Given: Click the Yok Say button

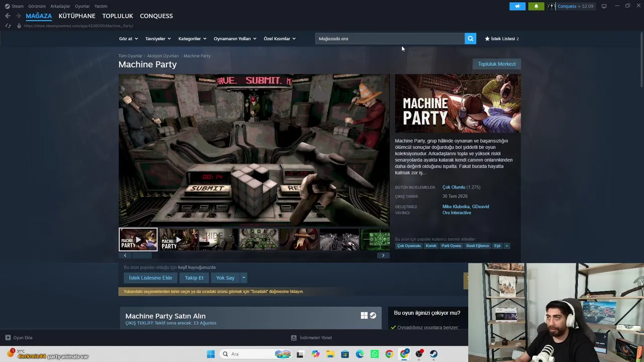Looking at the screenshot, I should click(x=225, y=278).
